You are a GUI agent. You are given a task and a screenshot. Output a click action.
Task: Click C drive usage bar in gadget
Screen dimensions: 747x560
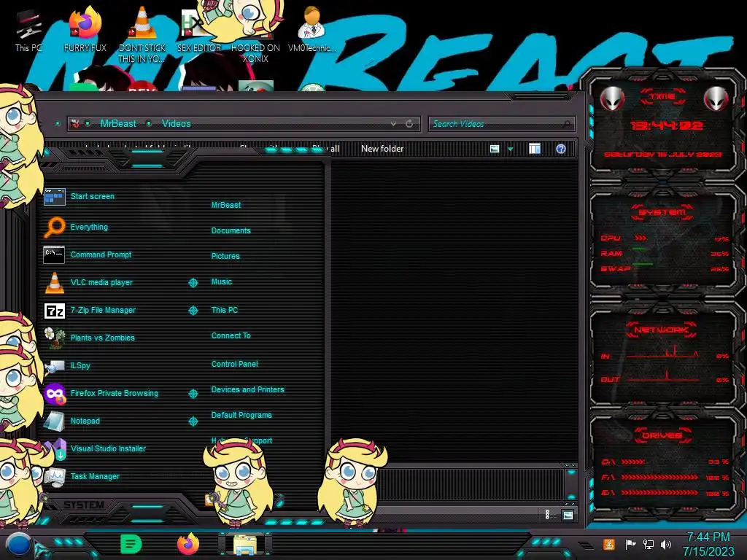(x=632, y=462)
